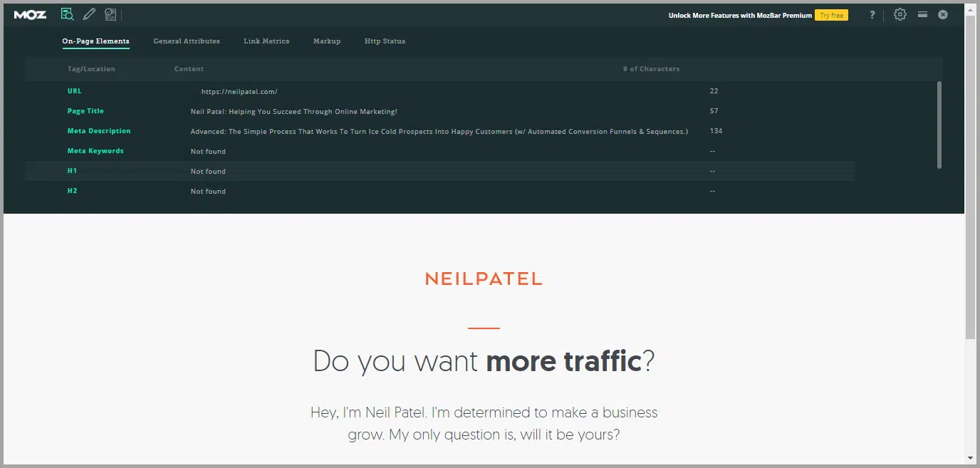Click the page scrollbar down arrow
980x468 pixels.
pyautogui.click(x=970, y=457)
